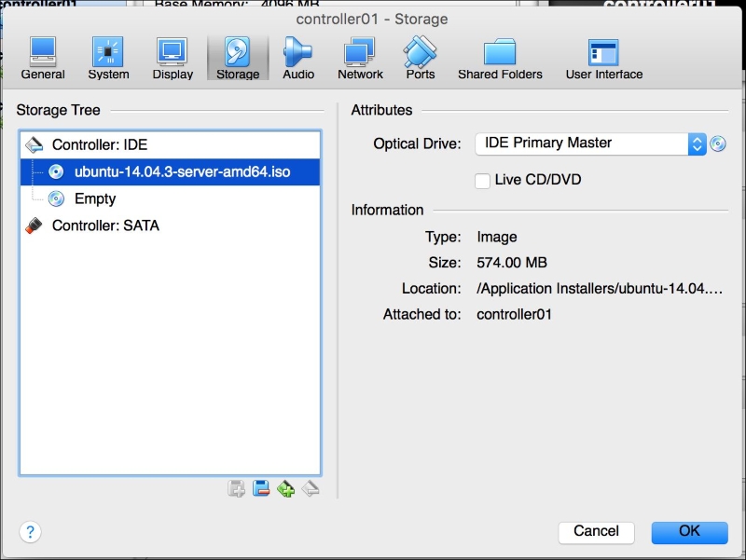Click the 574.00 MB size value
This screenshot has width=746, height=560.
pyautogui.click(x=512, y=263)
